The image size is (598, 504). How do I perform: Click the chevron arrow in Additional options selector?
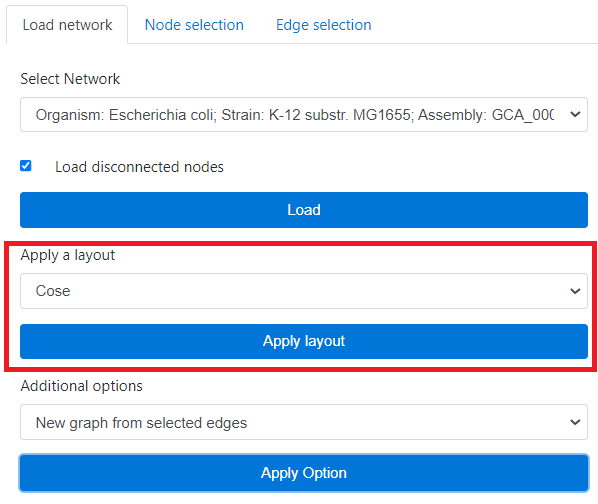pyautogui.click(x=575, y=422)
